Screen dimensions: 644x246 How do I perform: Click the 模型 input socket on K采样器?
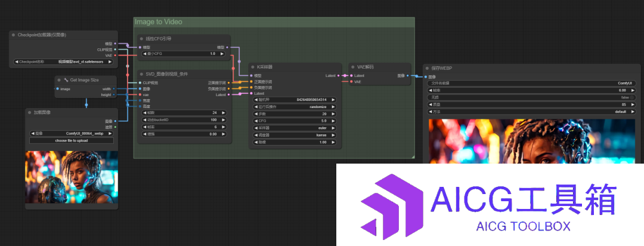tap(252, 76)
